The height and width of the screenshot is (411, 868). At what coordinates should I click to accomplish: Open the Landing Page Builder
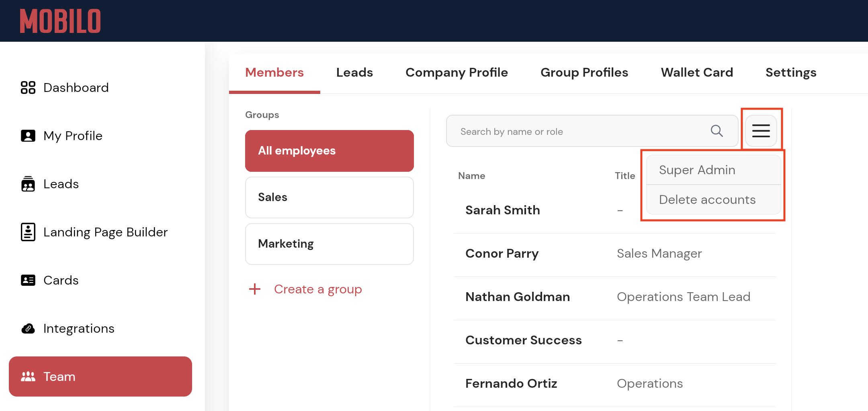click(105, 232)
